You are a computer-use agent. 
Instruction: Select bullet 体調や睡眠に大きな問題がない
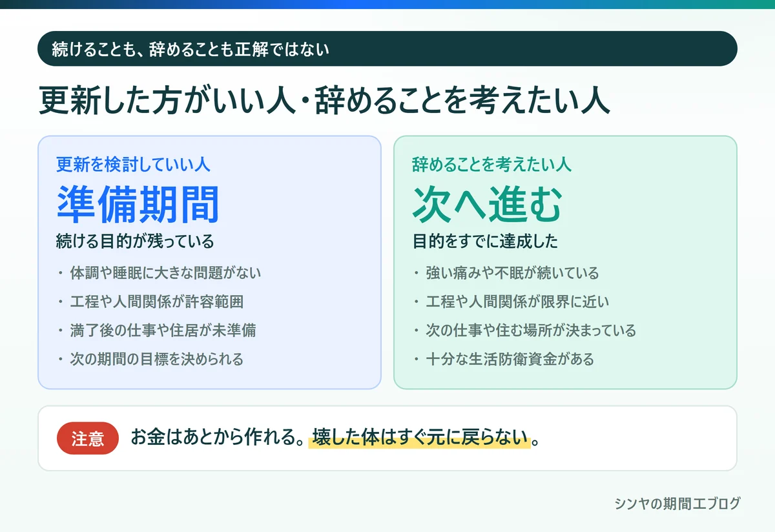(165, 272)
